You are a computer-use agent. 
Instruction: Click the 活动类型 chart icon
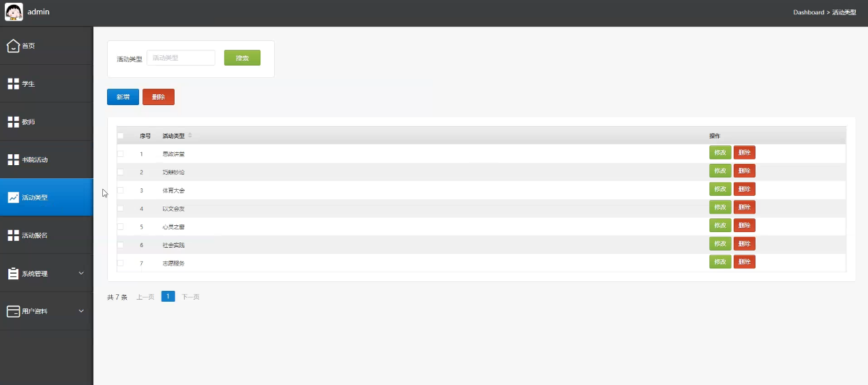(13, 197)
